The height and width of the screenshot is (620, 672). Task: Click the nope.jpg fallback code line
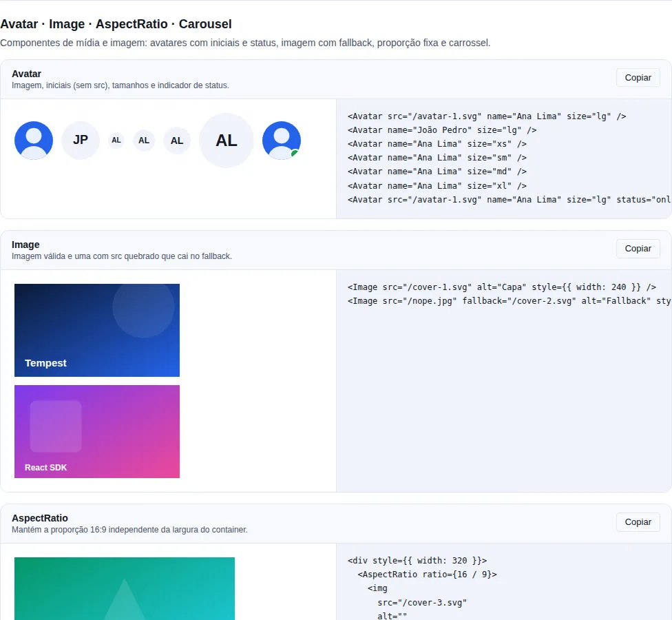tap(509, 301)
